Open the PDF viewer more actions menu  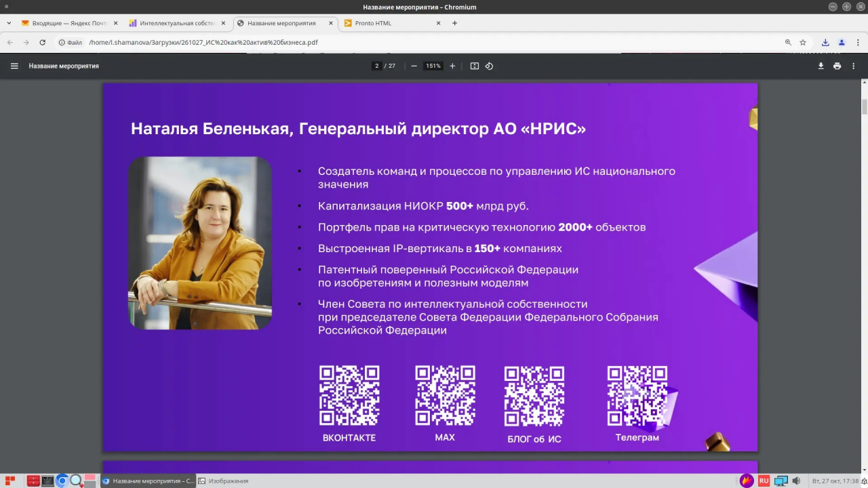coord(853,66)
